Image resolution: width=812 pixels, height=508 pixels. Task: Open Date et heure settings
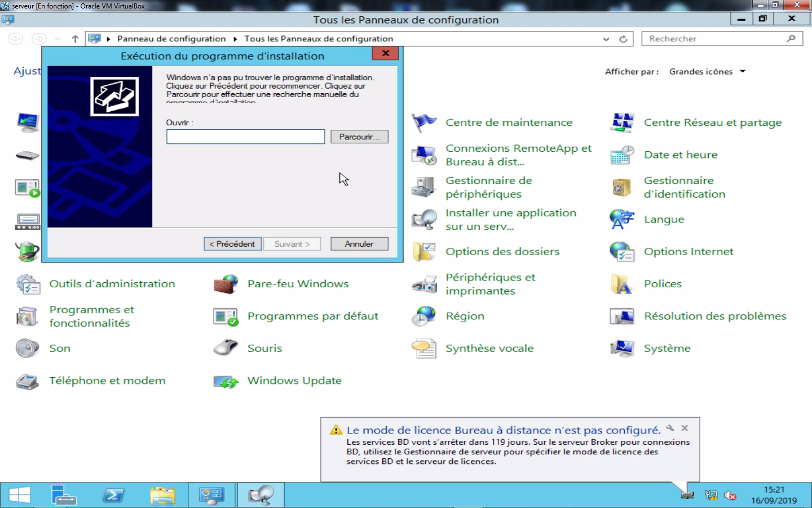[x=681, y=155]
